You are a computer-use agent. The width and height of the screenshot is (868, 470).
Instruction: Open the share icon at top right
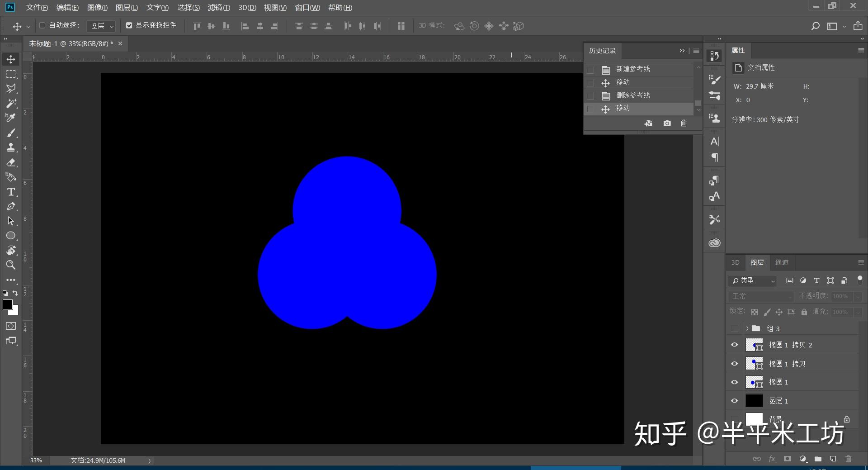click(858, 26)
